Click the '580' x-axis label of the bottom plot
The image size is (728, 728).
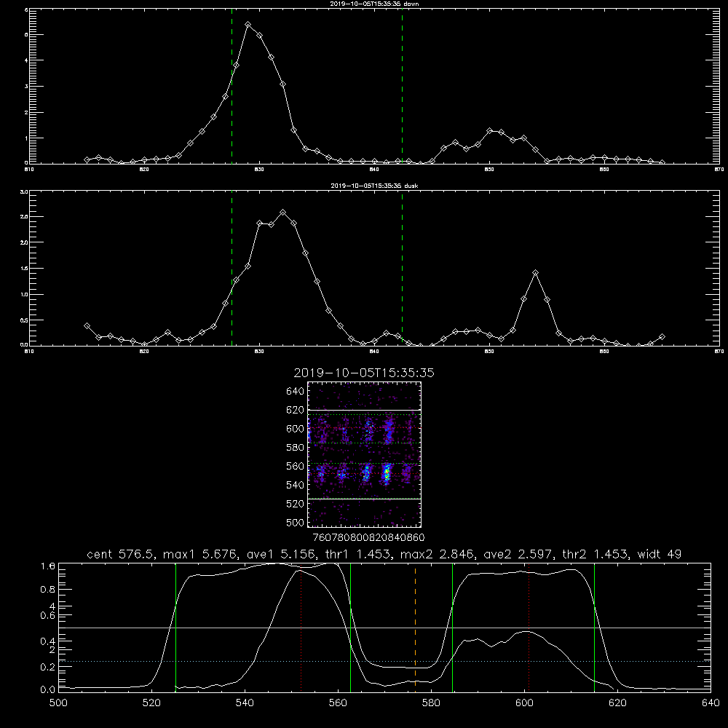(x=431, y=703)
